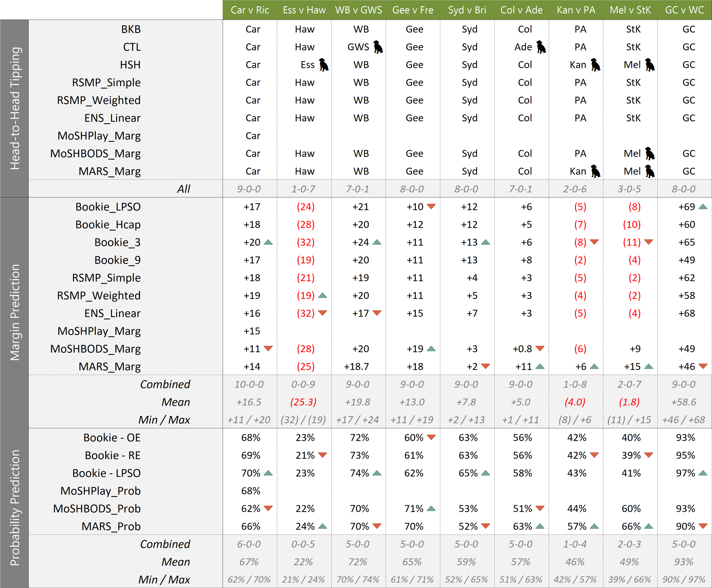Click the Margin Prediction section label

(x=15, y=312)
